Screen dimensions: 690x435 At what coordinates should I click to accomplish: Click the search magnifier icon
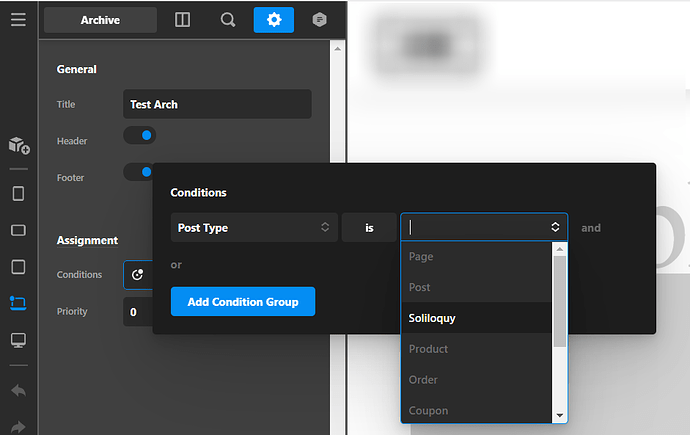tap(228, 20)
